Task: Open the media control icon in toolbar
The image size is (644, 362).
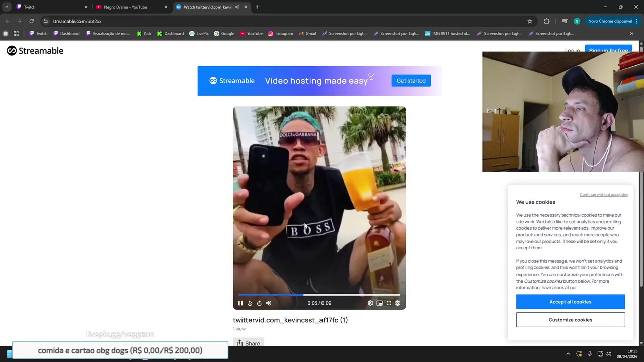Action: 565,21
